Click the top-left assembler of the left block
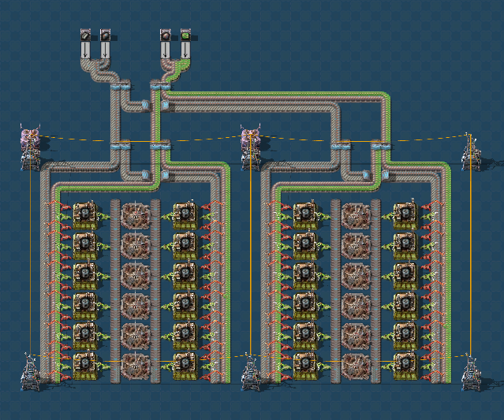Viewport: 504px width, 420px height. point(85,215)
